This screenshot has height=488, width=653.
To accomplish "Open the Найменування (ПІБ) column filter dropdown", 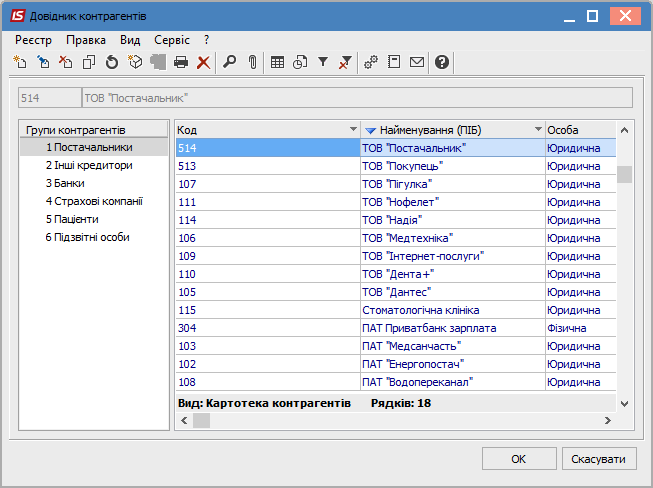I will tap(538, 129).
